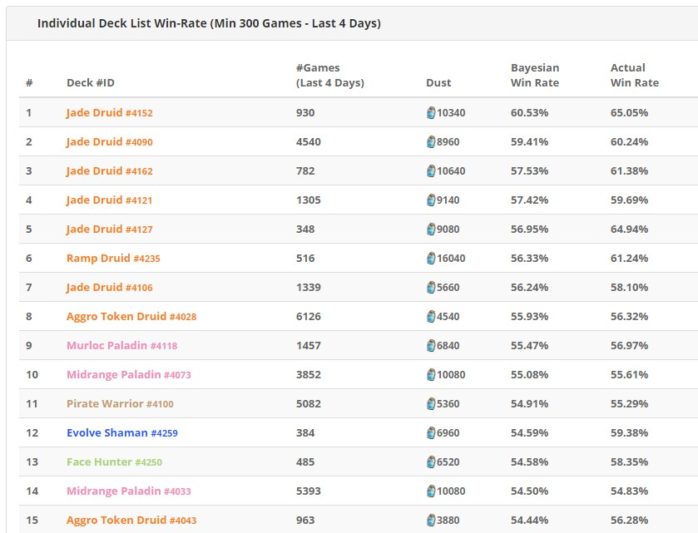The height and width of the screenshot is (533, 698).
Task: Click dust icon next to 8960
Action: click(431, 142)
